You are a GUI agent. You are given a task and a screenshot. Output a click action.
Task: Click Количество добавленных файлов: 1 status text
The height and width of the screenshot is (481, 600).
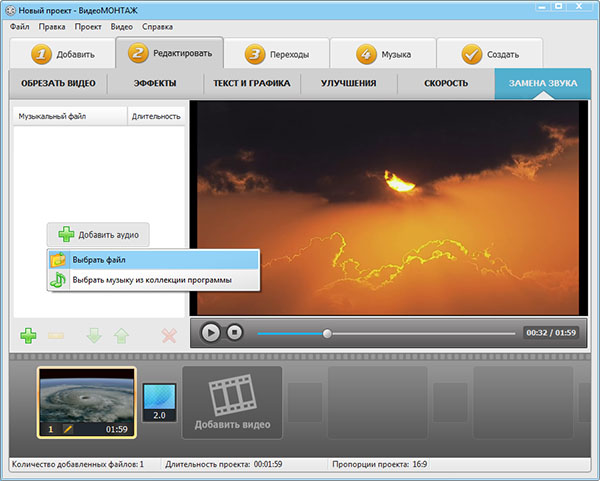78,464
